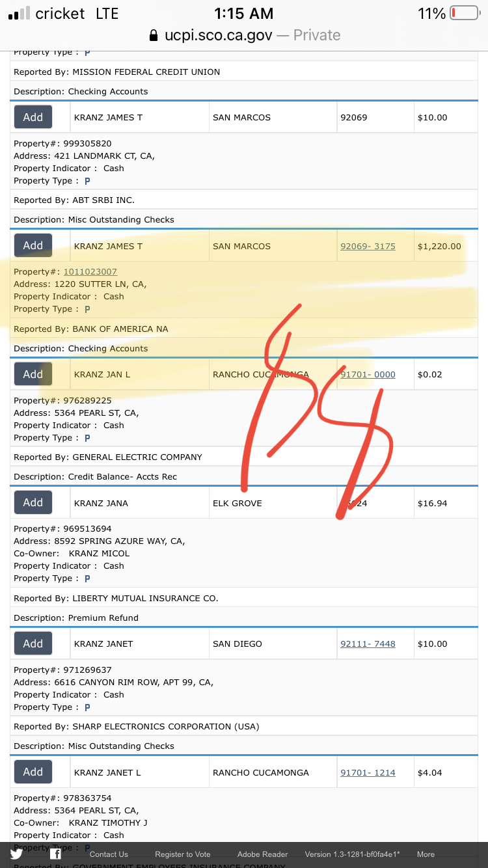Open the Twitter icon in the footer

point(16,854)
